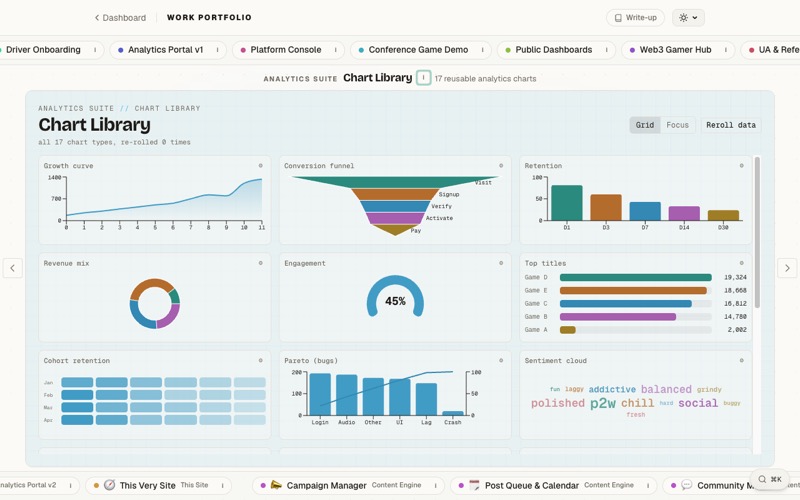Open the search ⌘K button

tap(770, 479)
